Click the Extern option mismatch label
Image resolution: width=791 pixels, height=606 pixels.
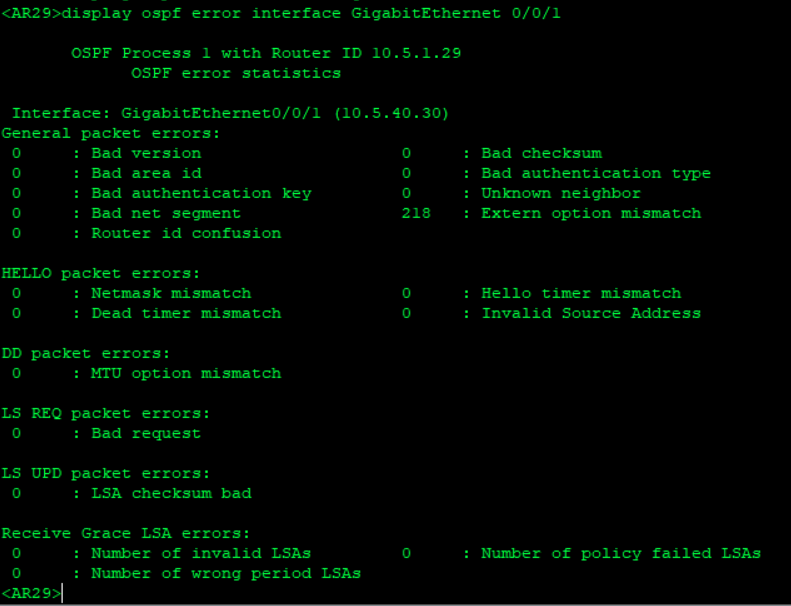click(x=591, y=213)
